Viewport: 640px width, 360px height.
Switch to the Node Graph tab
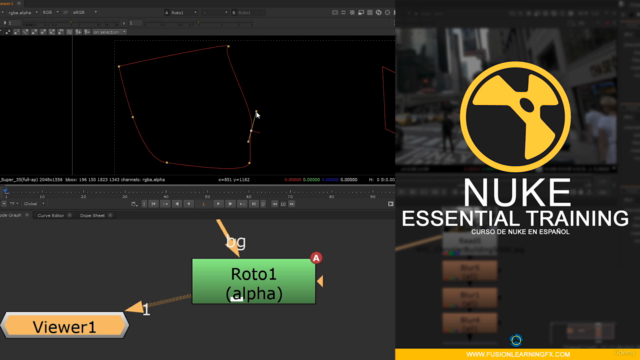click(x=10, y=215)
